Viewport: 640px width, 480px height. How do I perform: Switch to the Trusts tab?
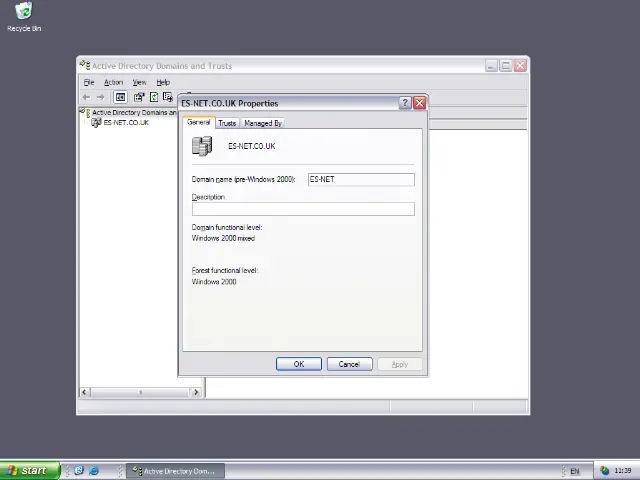(227, 123)
